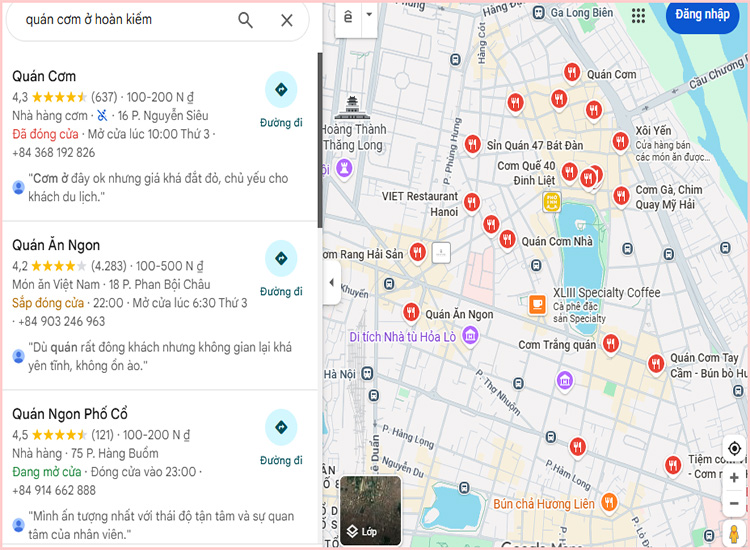
Task: Select the Quán Ăn Ngon map pin
Action: coord(411,312)
